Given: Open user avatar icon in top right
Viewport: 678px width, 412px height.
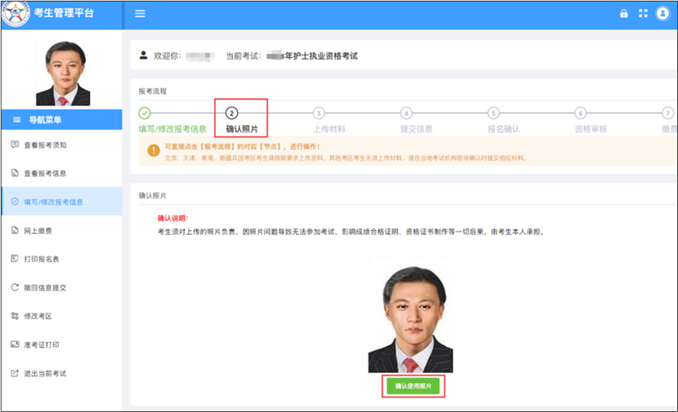Looking at the screenshot, I should 662,14.
